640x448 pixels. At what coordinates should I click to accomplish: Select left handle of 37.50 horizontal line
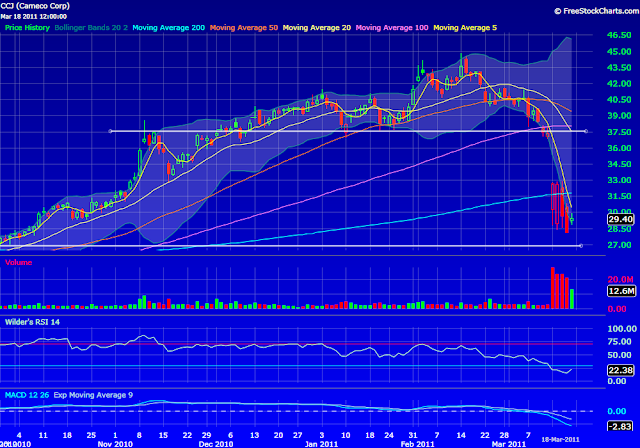click(x=110, y=131)
